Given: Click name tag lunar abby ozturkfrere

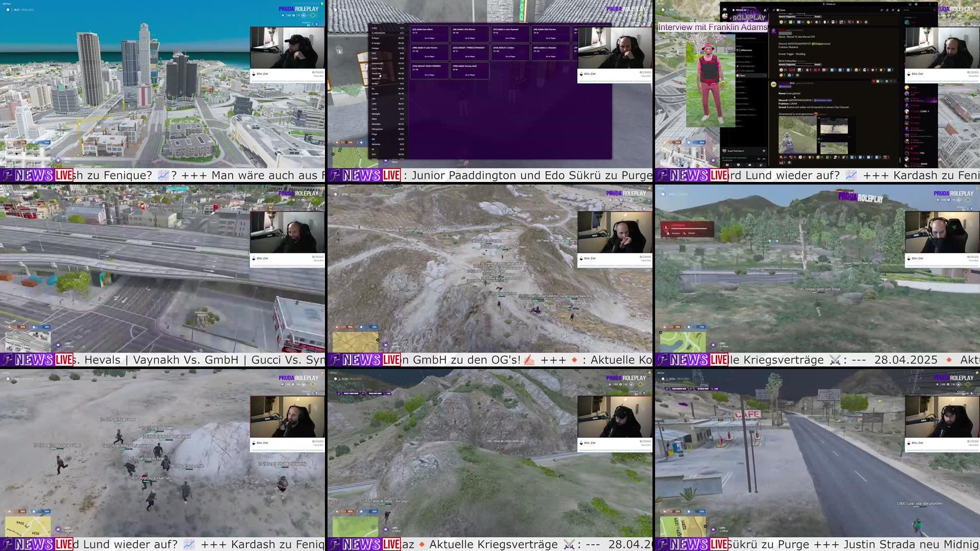Looking at the screenshot, I should click(920, 503).
